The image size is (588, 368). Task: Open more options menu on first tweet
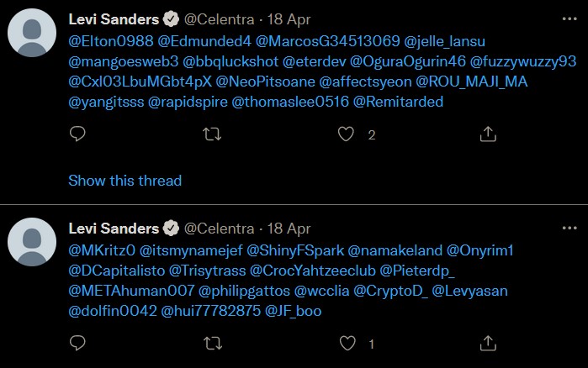click(x=569, y=18)
